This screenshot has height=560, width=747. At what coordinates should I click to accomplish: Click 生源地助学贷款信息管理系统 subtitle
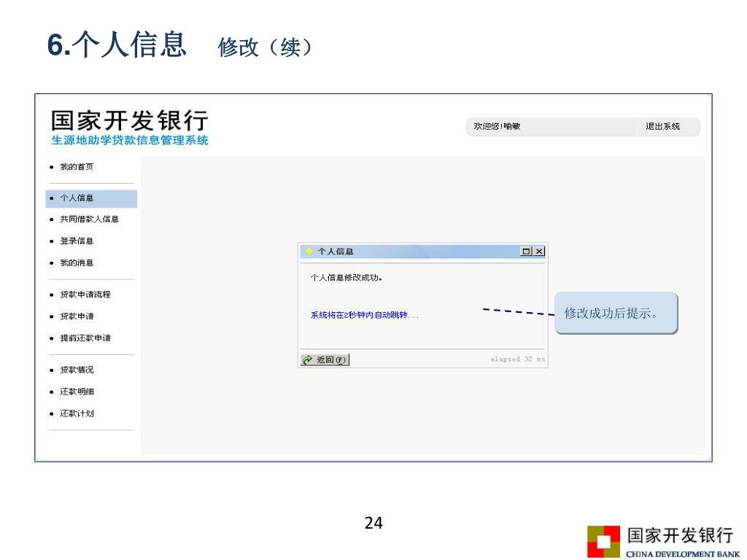point(130,140)
